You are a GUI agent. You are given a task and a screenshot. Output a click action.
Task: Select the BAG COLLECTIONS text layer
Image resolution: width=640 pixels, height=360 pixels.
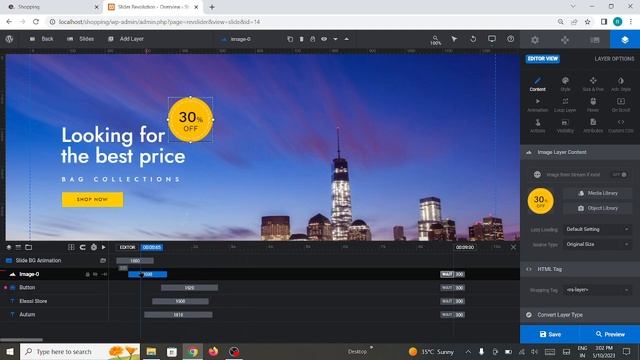tap(121, 179)
